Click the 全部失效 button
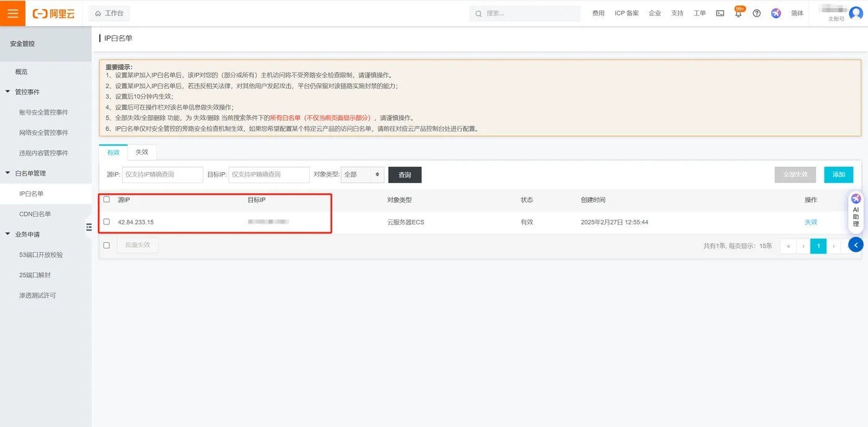Image resolution: width=868 pixels, height=427 pixels. [x=795, y=175]
